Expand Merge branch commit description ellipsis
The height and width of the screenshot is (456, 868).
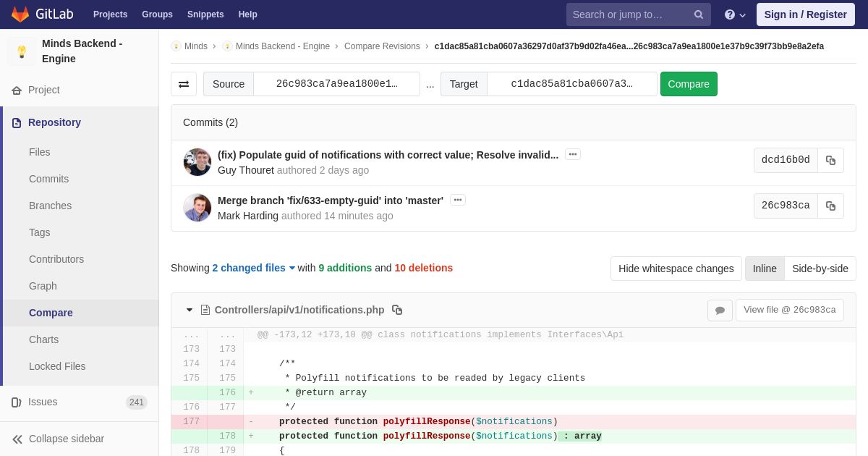tap(458, 200)
